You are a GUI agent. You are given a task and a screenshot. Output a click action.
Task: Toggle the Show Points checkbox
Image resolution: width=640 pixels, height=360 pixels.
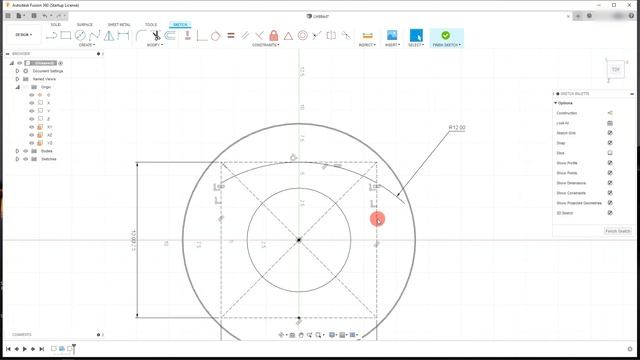[x=610, y=173]
